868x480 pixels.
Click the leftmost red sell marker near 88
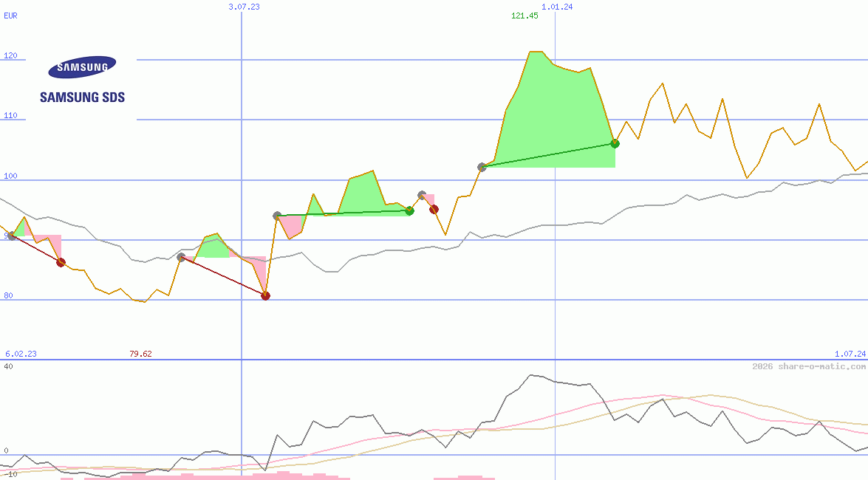tap(61, 262)
